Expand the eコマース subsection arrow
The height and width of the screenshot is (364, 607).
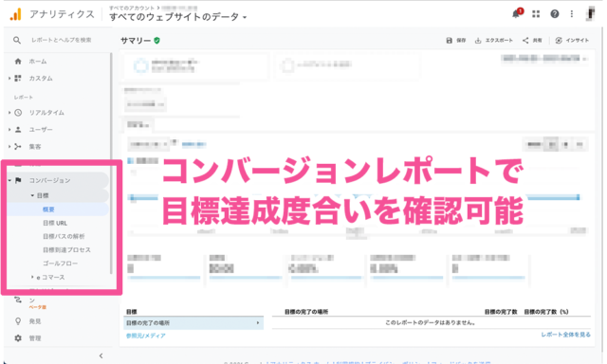pos(32,277)
